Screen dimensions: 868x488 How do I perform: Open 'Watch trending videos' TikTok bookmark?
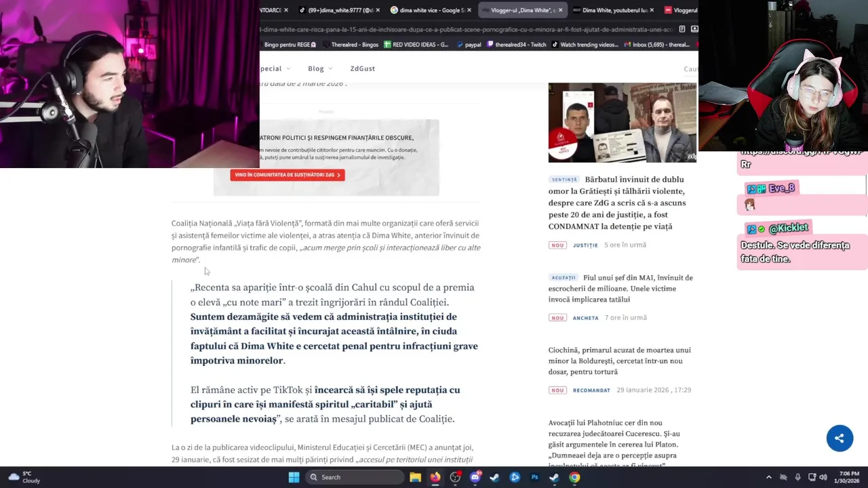(x=585, y=45)
